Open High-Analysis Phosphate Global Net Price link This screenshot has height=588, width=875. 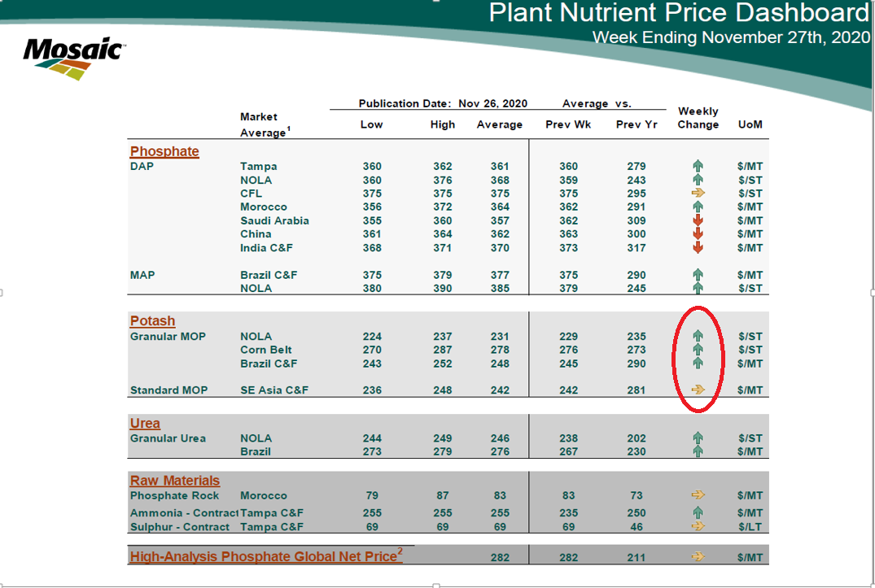266,555
